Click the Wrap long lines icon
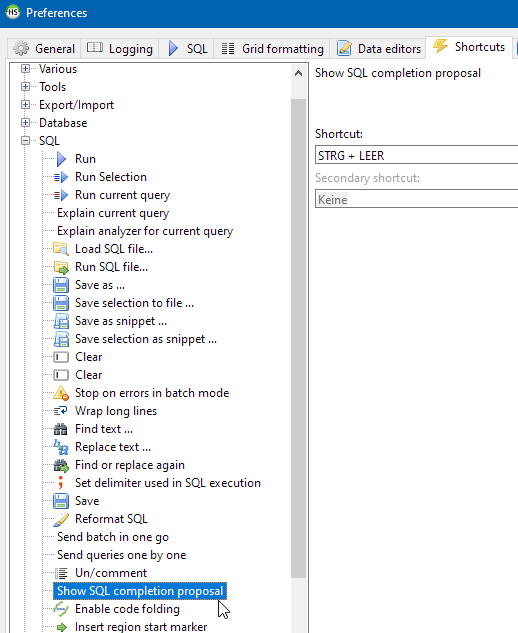This screenshot has width=518, height=633. 61,411
